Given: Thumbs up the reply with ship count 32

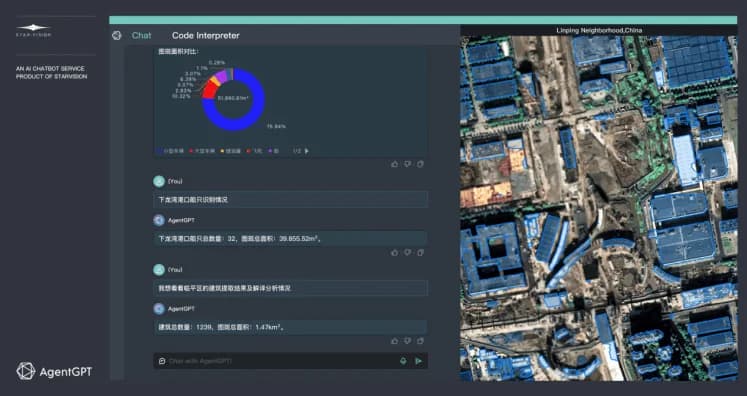Looking at the screenshot, I should pos(394,253).
